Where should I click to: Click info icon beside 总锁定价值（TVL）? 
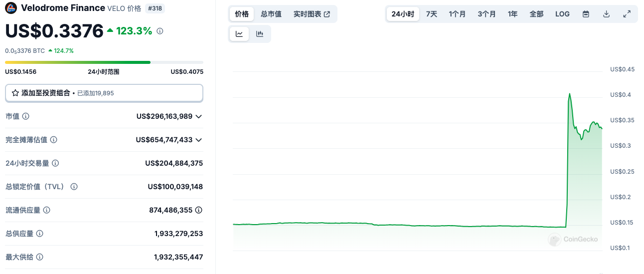point(74,187)
